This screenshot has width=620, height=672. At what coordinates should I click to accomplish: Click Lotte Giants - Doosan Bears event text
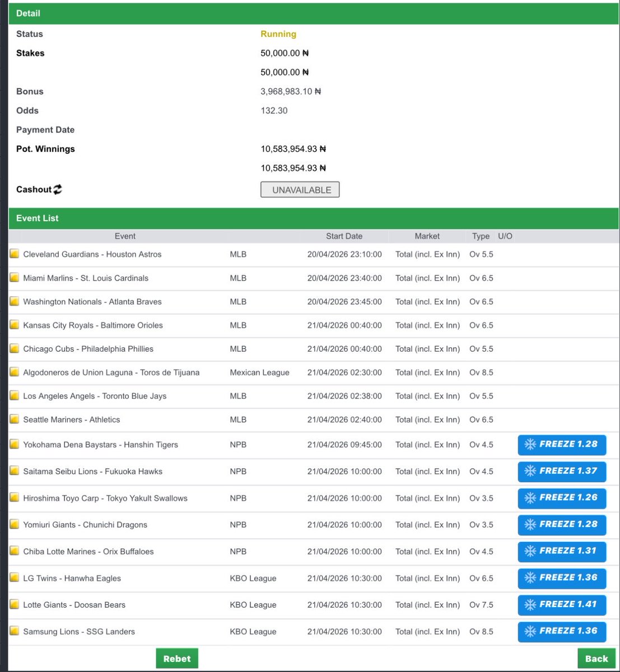[74, 605]
